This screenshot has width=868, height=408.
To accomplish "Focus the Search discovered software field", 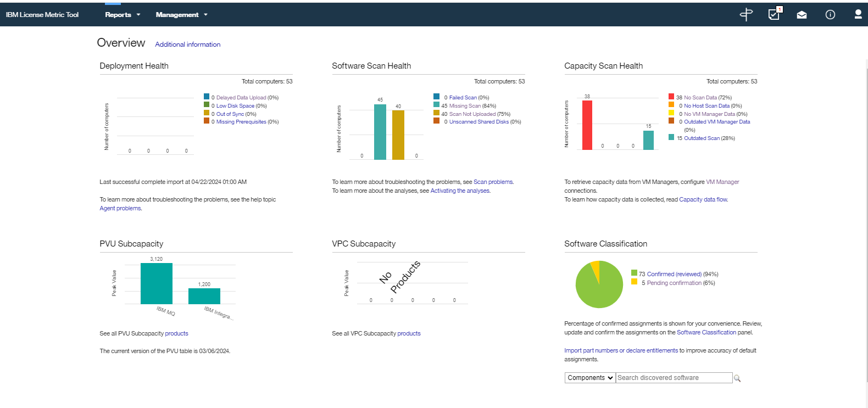I will (674, 378).
